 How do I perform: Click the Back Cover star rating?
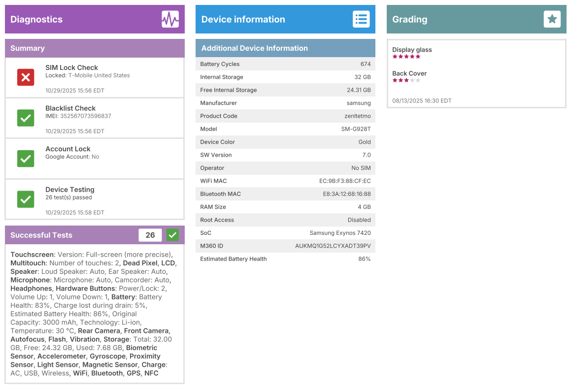[x=406, y=80]
